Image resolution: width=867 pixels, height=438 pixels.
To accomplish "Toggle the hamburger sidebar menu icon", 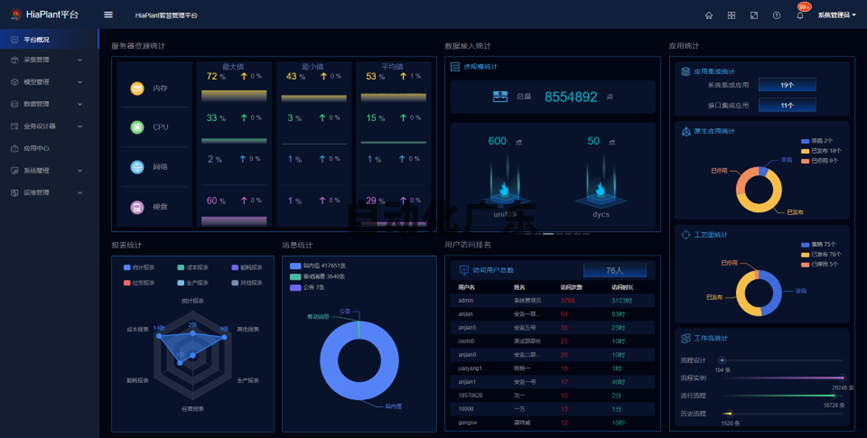I will pyautogui.click(x=108, y=15).
